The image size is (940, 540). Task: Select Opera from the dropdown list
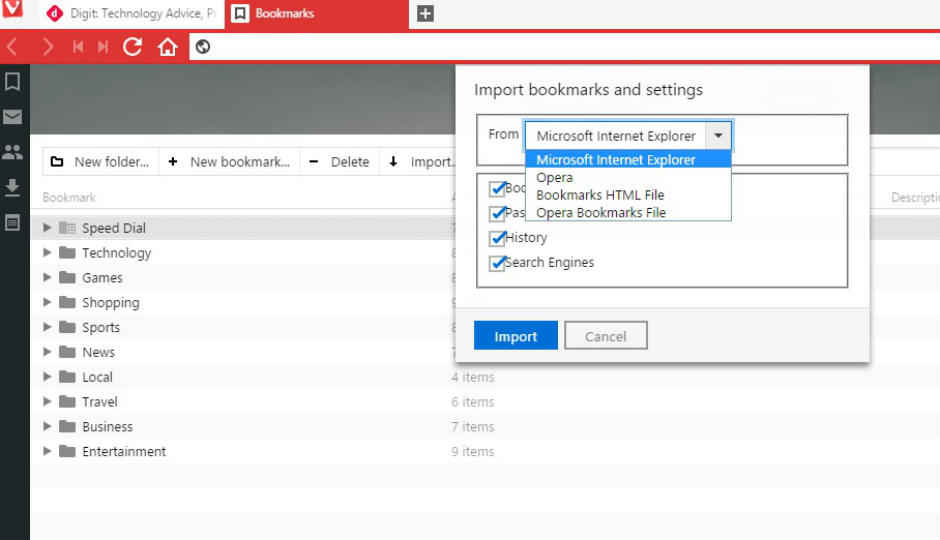(x=628, y=177)
